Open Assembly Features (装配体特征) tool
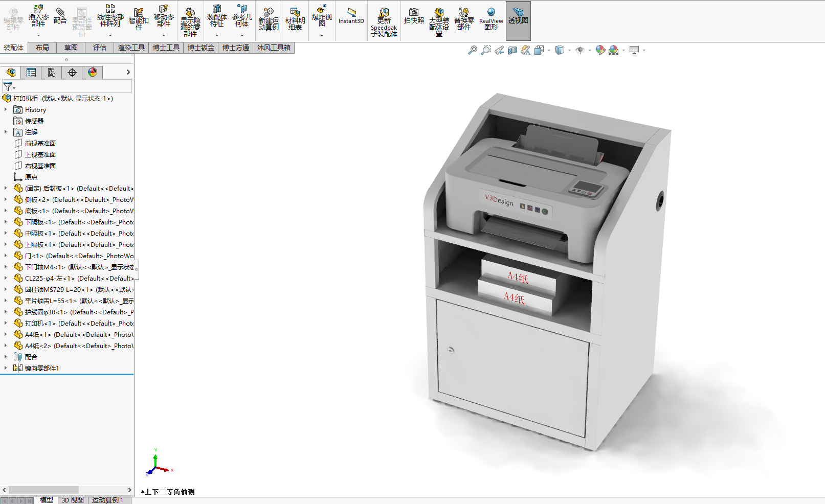Image resolution: width=825 pixels, height=504 pixels. click(217, 16)
